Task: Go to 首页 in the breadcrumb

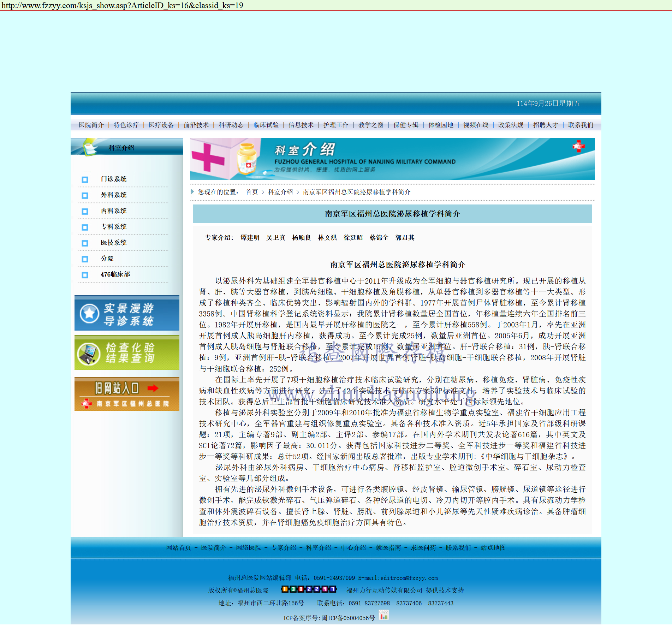Action: 252,192
